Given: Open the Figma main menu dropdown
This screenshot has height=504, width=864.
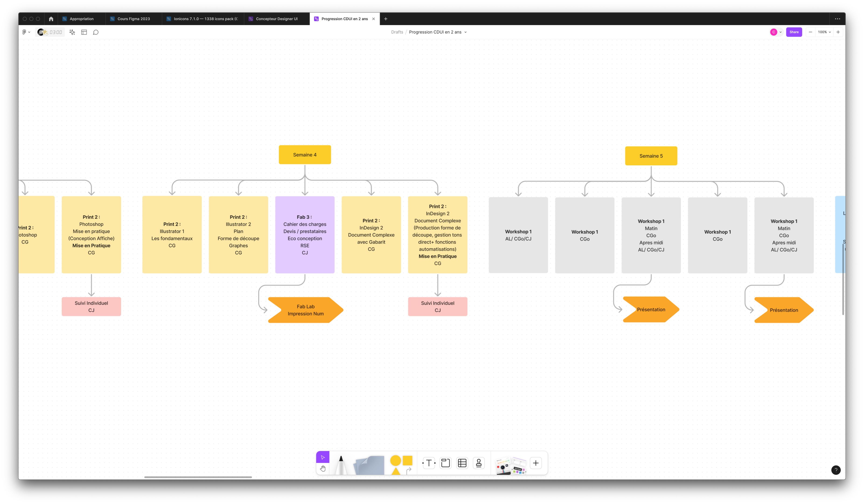Looking at the screenshot, I should pos(26,32).
